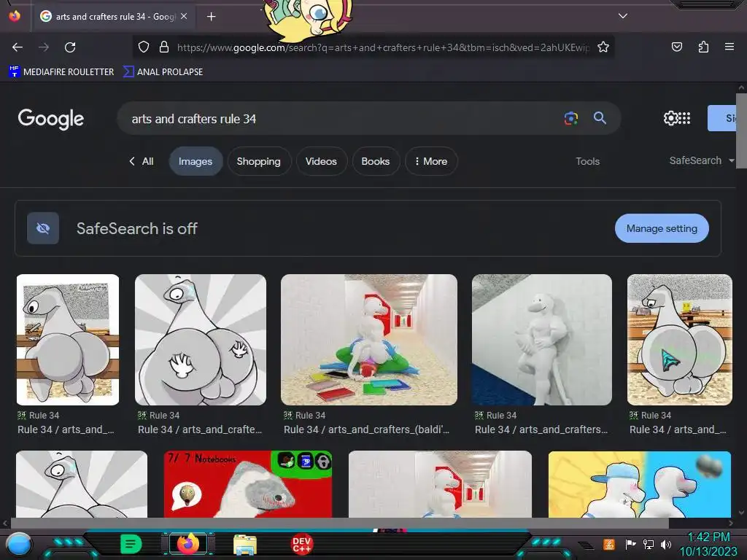Open Google quick settings gear
Viewport: 747px width, 560px height.
pos(670,118)
